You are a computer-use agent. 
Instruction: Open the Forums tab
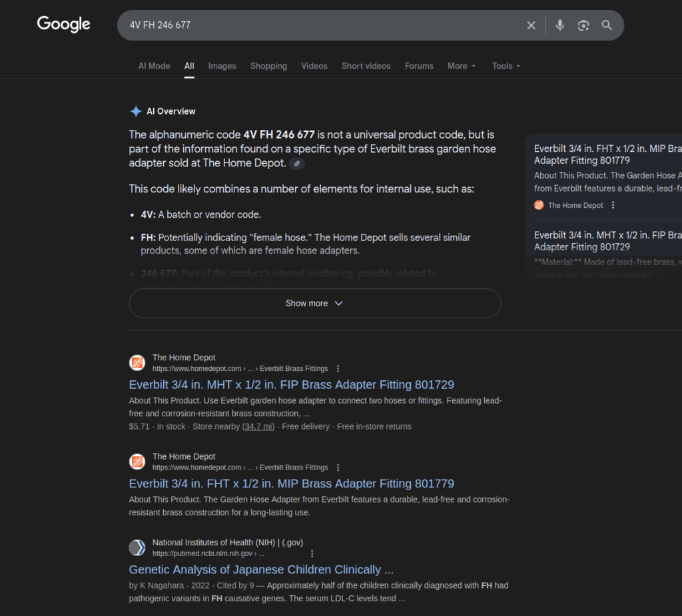point(420,66)
